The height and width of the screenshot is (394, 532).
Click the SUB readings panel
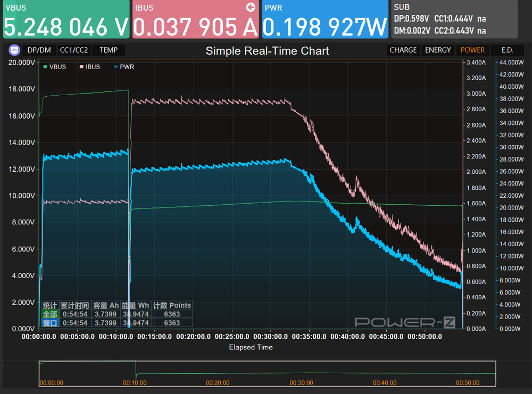click(455, 19)
